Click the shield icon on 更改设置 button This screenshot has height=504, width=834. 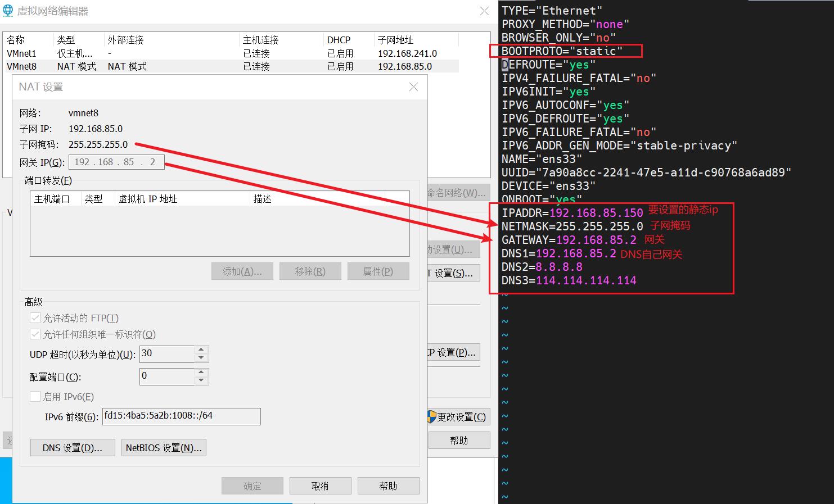[432, 416]
